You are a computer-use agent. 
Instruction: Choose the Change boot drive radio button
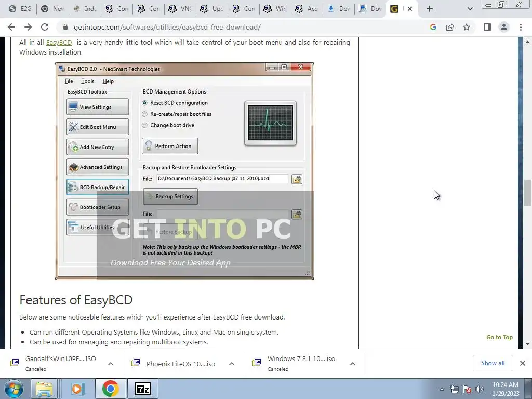click(x=144, y=125)
